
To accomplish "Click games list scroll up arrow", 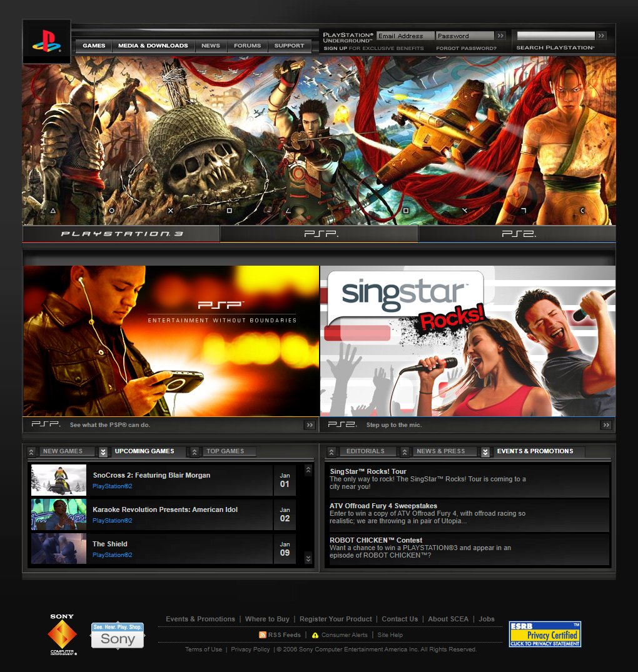I will 308,470.
